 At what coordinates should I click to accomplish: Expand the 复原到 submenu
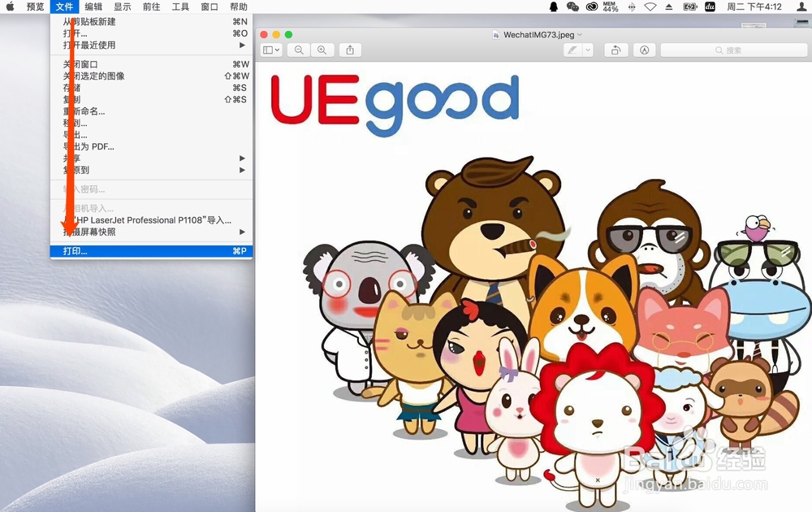tap(151, 170)
